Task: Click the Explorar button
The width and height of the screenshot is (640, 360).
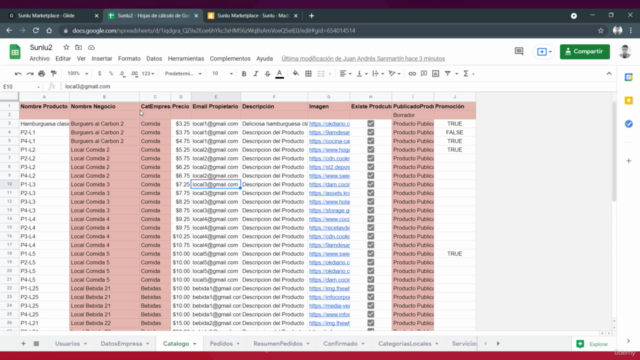Action: coord(593,344)
